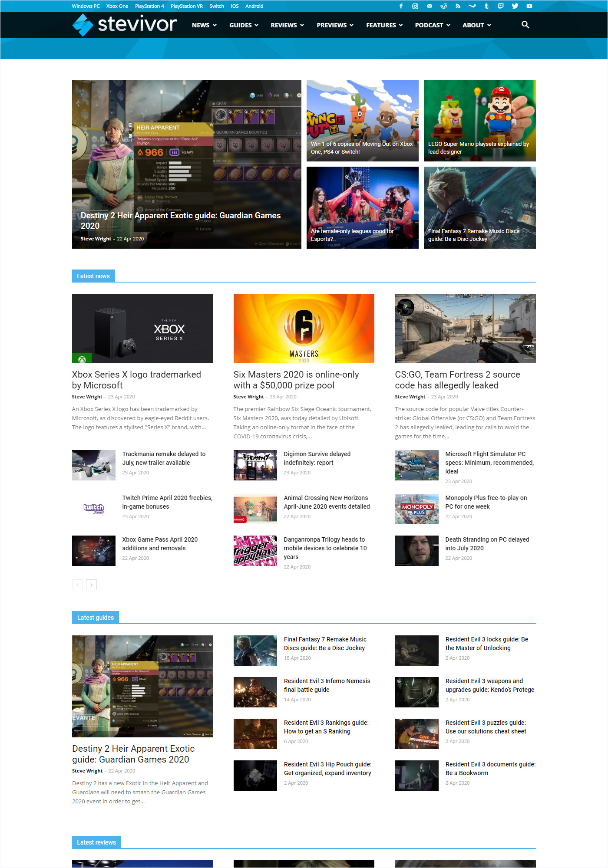Open the Latest guides section heading
This screenshot has width=608, height=868.
(96, 618)
